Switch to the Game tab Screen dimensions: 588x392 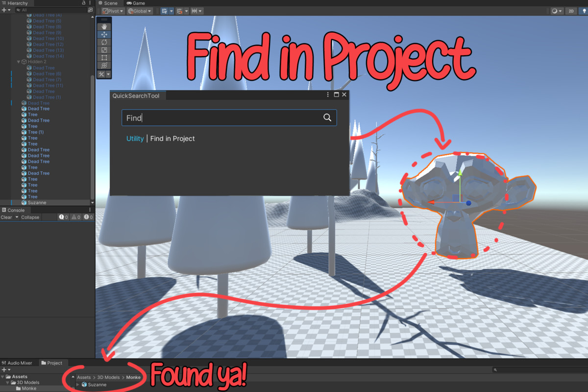click(x=136, y=3)
